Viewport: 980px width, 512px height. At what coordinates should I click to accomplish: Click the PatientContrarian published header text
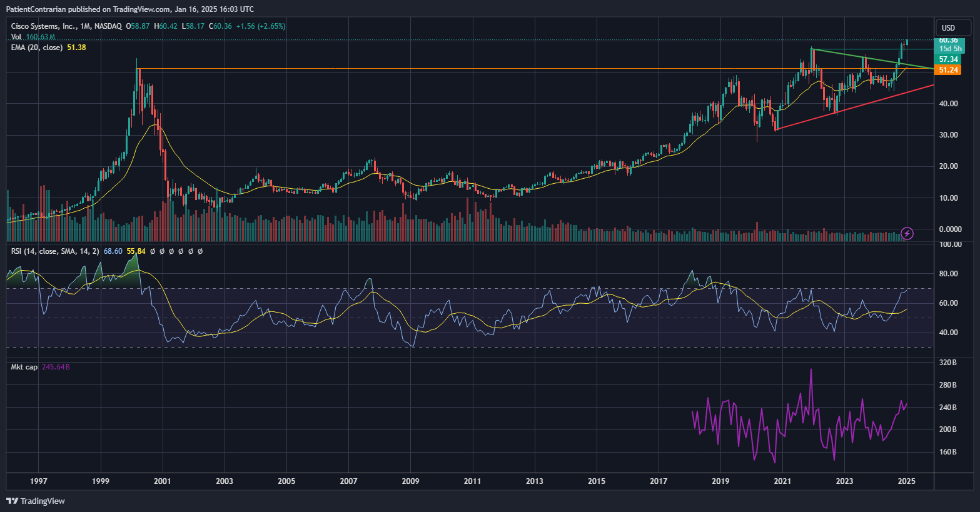[130, 9]
